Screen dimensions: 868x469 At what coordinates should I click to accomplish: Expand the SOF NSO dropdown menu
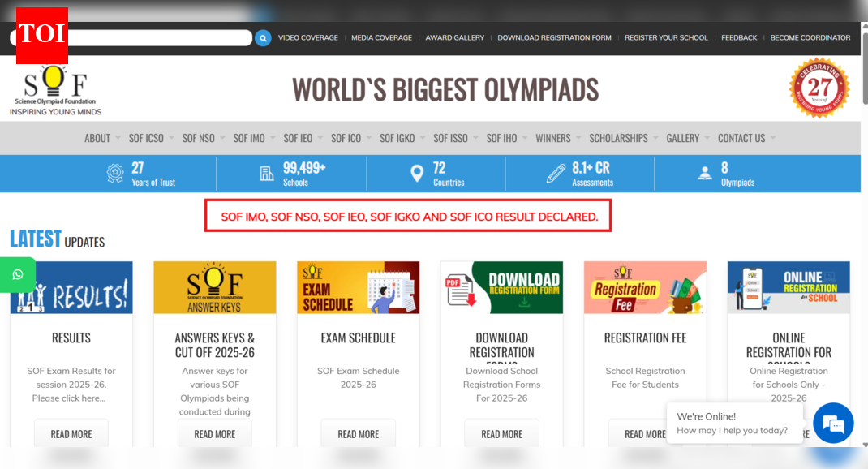(x=204, y=138)
